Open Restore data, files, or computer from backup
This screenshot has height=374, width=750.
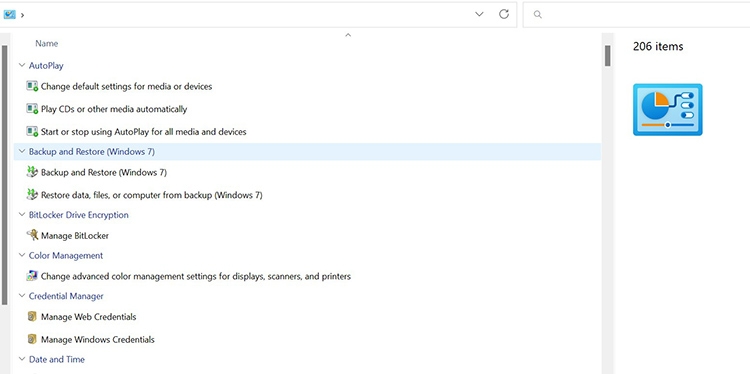(152, 195)
